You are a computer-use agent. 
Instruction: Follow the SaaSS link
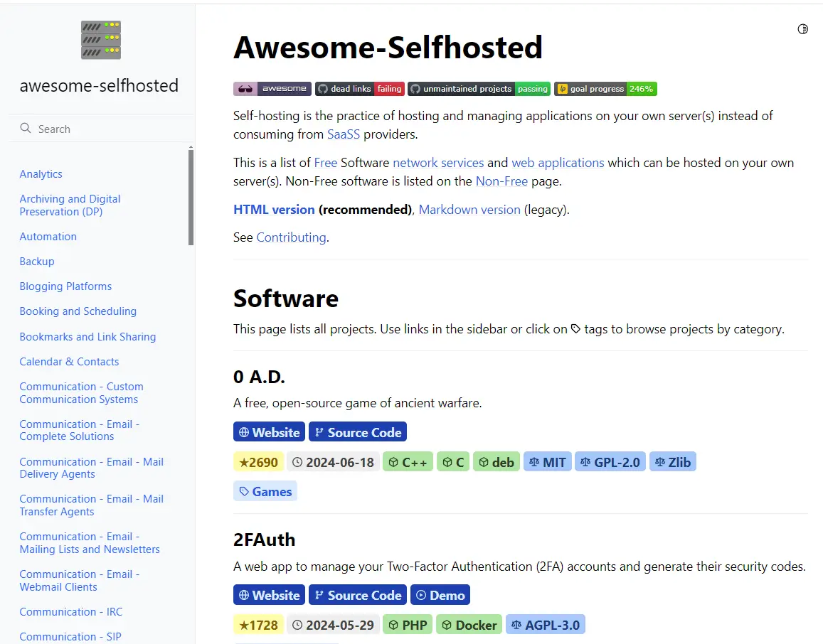(344, 134)
